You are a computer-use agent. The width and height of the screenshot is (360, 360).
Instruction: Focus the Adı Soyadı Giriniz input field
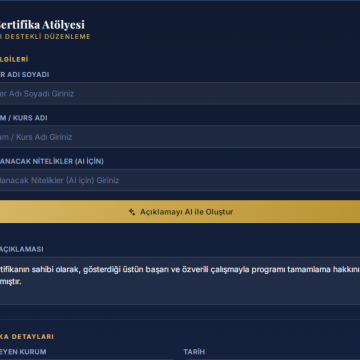[x=180, y=94]
